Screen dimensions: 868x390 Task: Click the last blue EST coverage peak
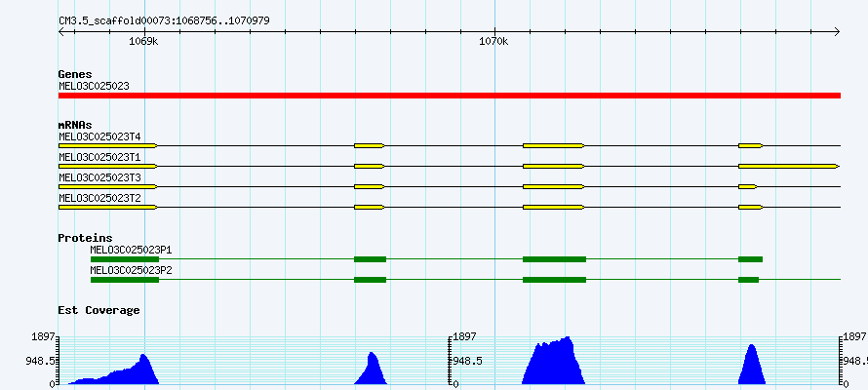pos(752,367)
